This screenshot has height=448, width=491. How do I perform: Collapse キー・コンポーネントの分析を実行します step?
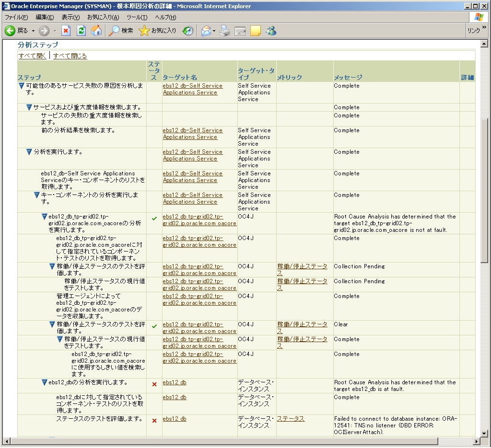click(36, 195)
